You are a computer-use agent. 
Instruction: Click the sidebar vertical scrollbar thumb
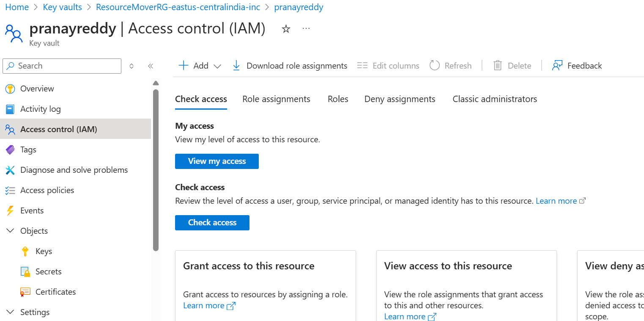point(156,170)
